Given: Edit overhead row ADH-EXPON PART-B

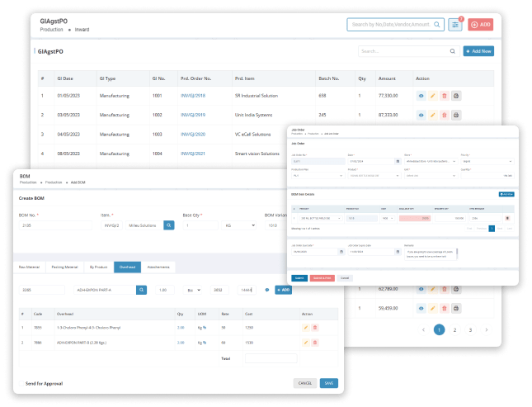Looking at the screenshot, I should click(306, 343).
